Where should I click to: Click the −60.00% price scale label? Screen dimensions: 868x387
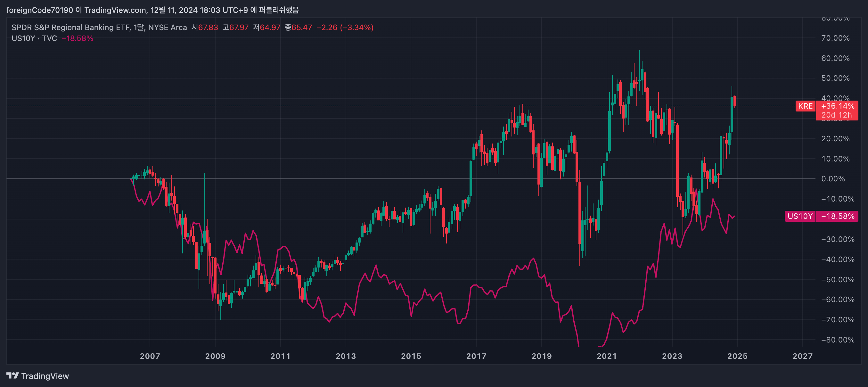pos(838,300)
